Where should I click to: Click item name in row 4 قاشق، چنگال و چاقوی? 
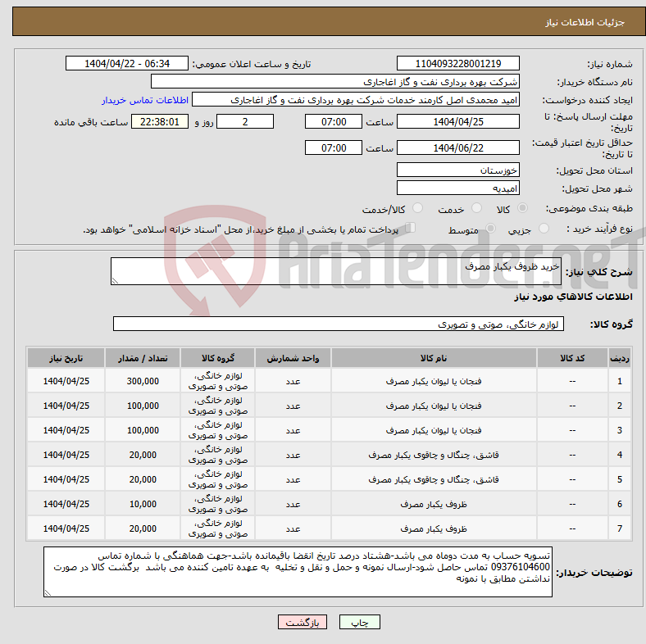[x=434, y=455]
